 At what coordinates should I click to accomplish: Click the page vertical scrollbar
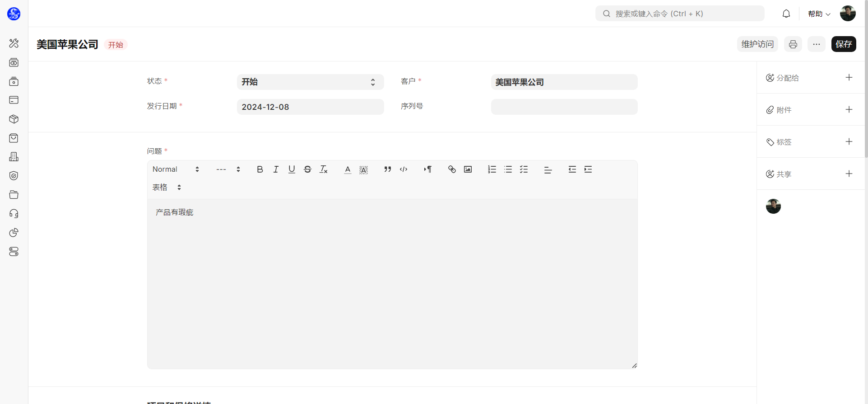pos(866,79)
